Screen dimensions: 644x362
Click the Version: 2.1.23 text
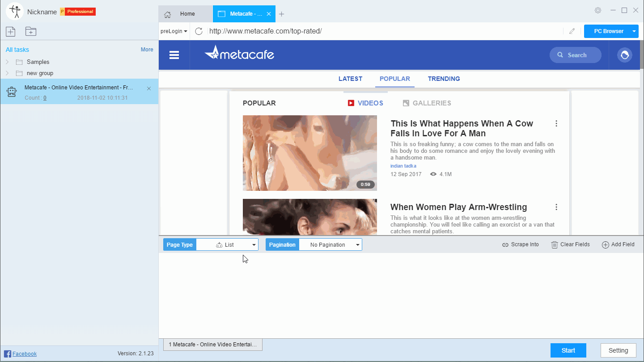point(136,354)
